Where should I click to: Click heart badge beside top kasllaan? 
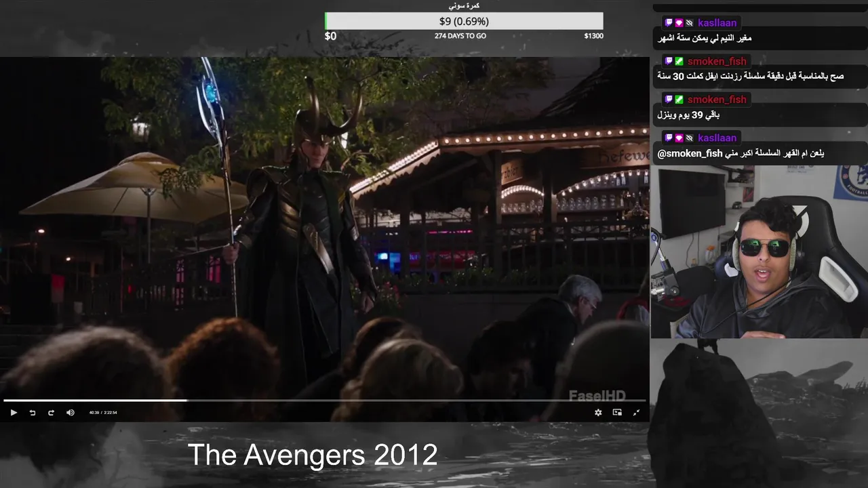tap(679, 23)
